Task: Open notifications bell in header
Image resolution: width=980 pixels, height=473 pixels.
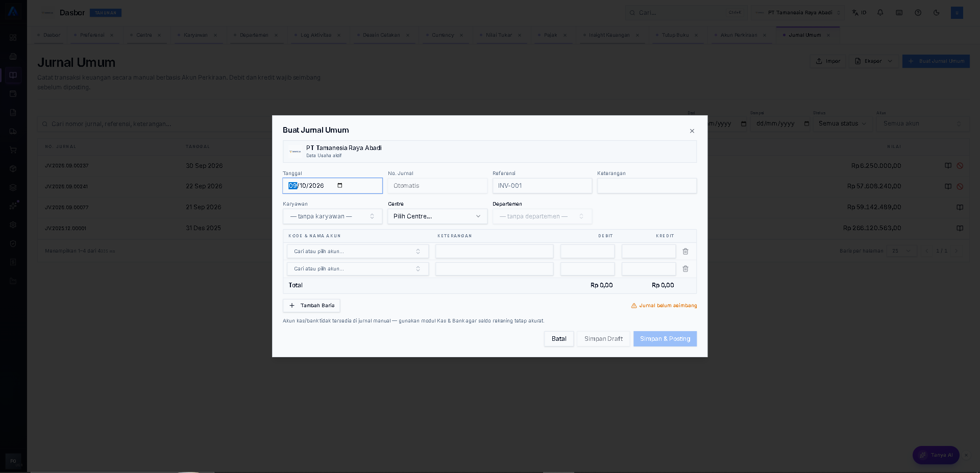Action: pos(880,13)
